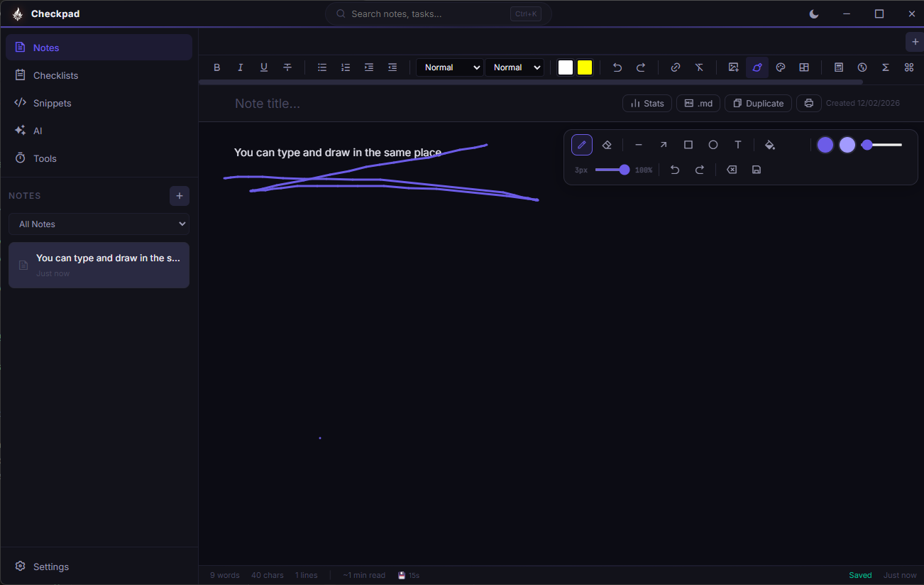Pick the Rectangle shape tool

click(x=688, y=145)
